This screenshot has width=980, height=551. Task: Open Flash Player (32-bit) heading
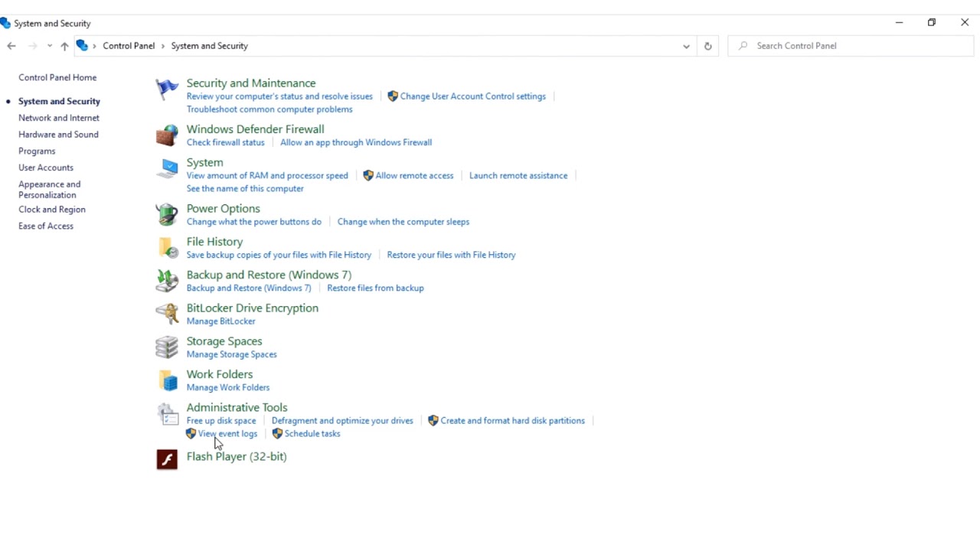click(237, 456)
